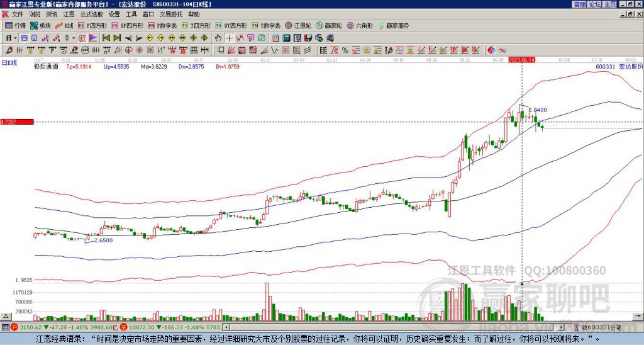This screenshot has height=345, width=644.
Task: Click the infinity symbol icon
Action: coord(502,50)
